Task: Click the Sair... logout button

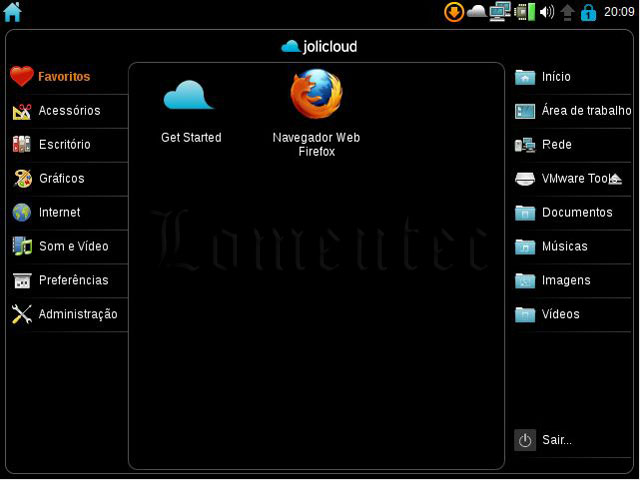Action: coord(573,440)
